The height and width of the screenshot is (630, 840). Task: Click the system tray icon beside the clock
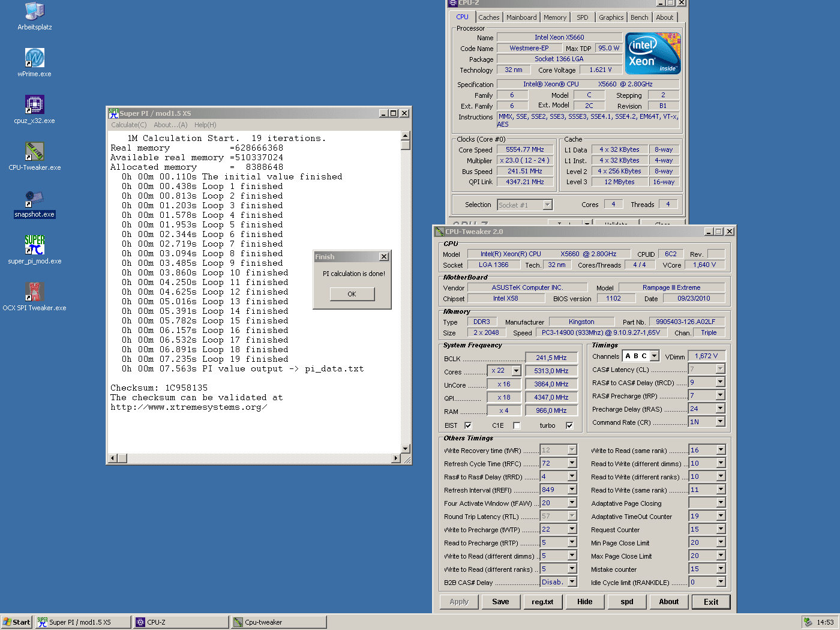tap(808, 622)
